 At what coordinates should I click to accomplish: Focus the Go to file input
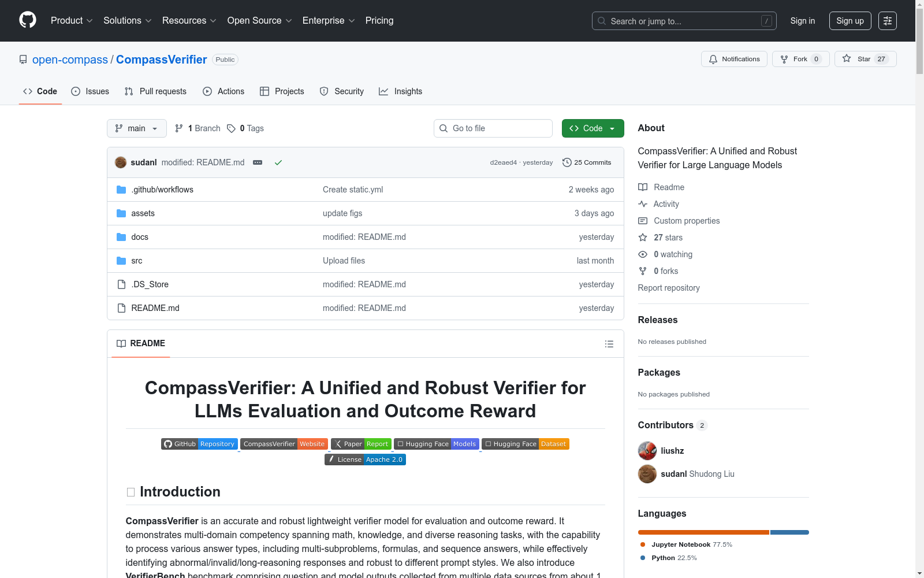pos(493,128)
